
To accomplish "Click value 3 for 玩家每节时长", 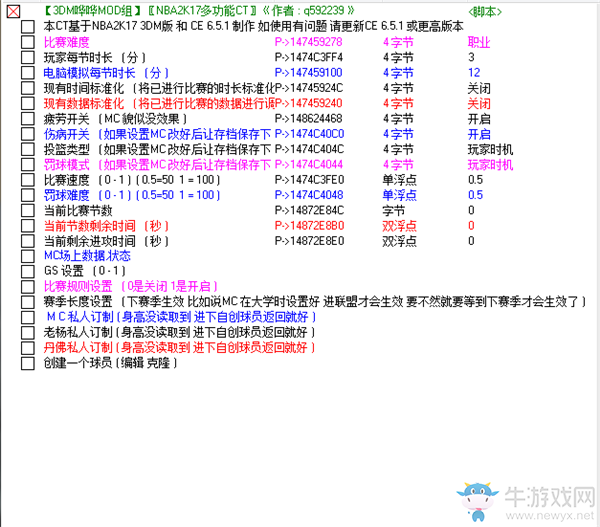I will coord(471,57).
